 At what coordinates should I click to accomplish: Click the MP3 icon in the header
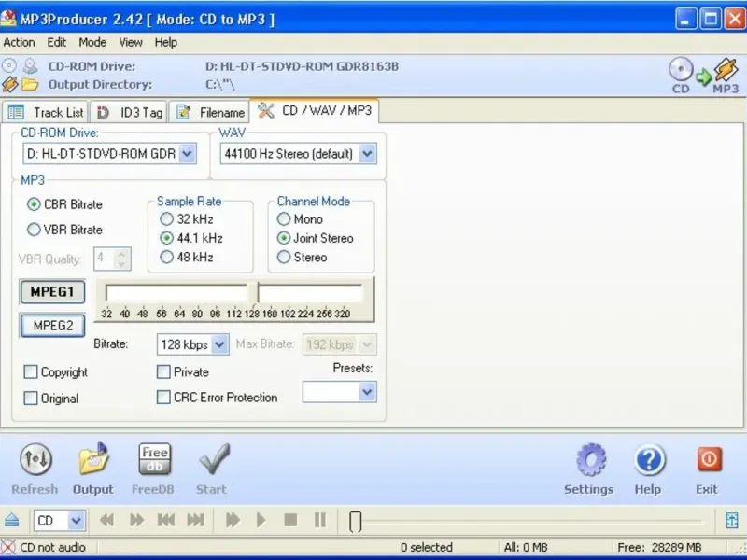coord(726,71)
